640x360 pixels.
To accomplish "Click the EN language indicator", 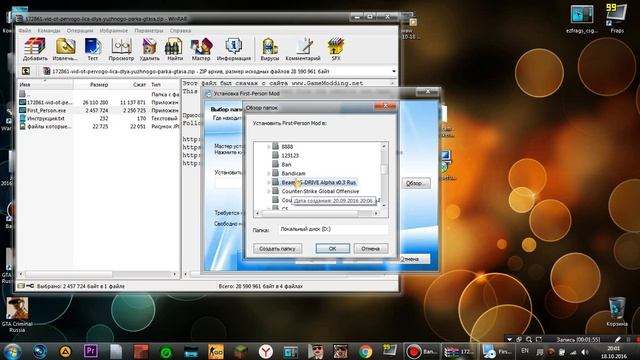I will (x=525, y=351).
